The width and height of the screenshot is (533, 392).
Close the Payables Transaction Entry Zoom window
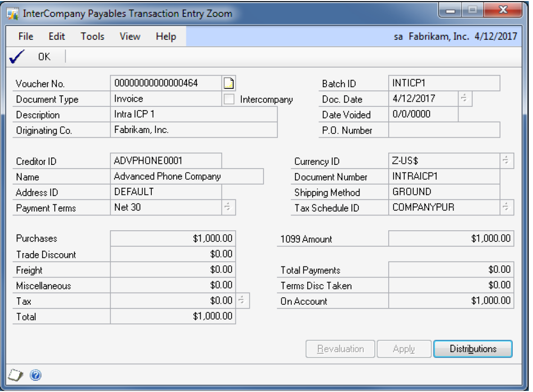click(x=502, y=11)
